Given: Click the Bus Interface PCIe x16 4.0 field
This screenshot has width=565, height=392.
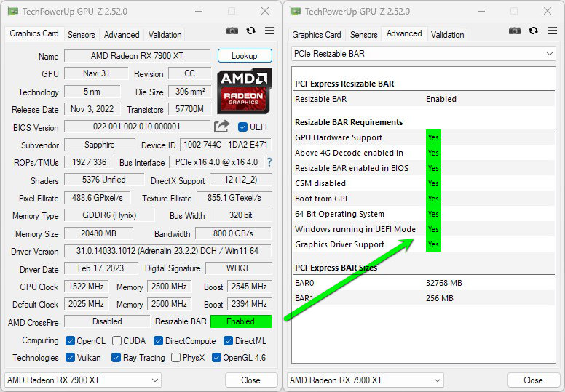Looking at the screenshot, I should click(216, 162).
